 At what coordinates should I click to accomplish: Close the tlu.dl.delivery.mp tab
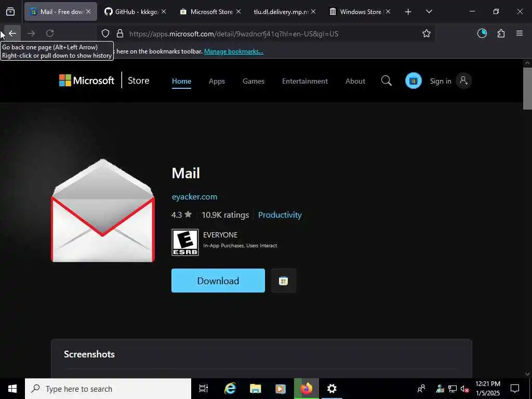click(x=313, y=11)
